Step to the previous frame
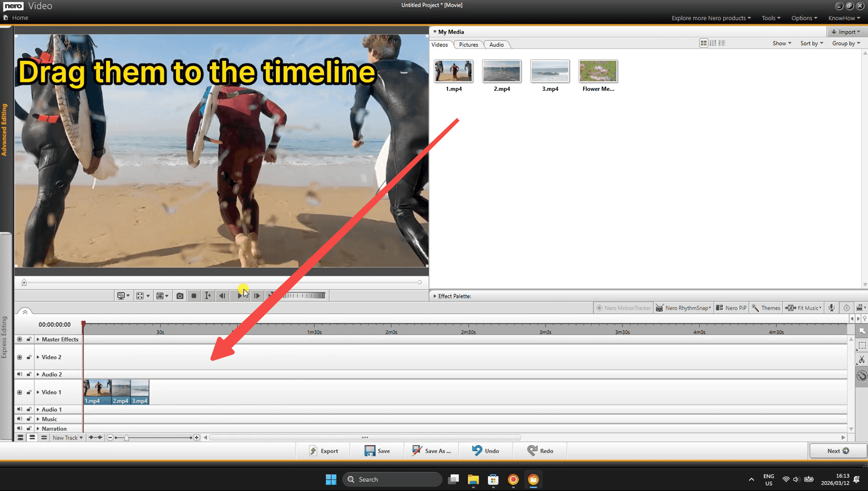The height and width of the screenshot is (491, 868). point(222,296)
